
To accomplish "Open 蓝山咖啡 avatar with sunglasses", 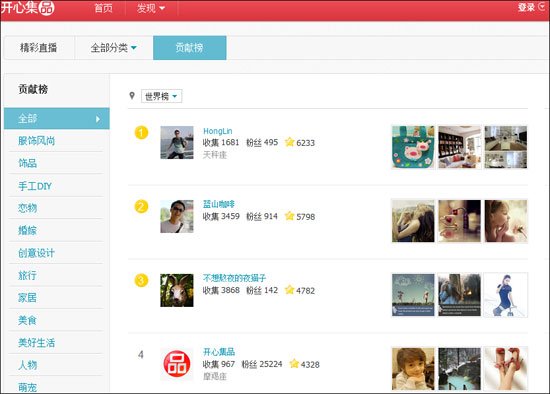I will (x=177, y=216).
